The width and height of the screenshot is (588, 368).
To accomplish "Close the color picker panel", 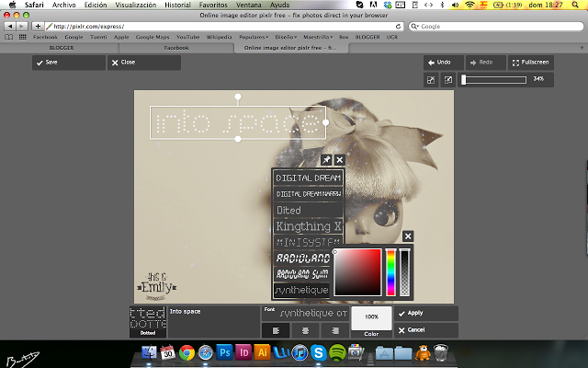I will click(x=408, y=236).
